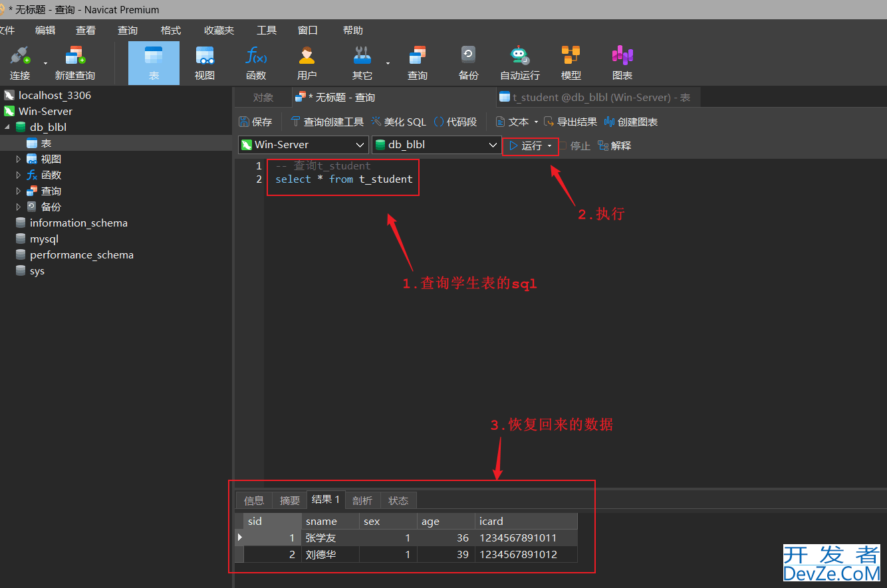
Task: Stop the query with 停止
Action: [574, 146]
